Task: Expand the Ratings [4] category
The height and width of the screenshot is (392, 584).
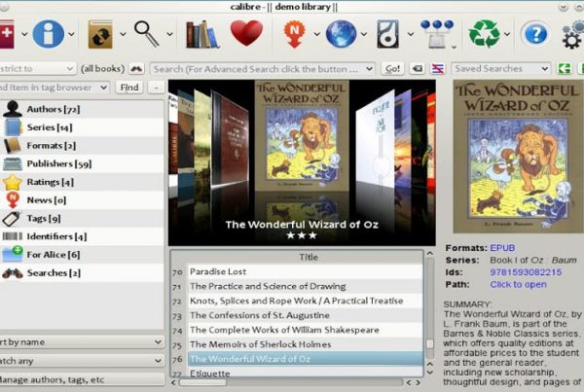Action: tap(82, 182)
